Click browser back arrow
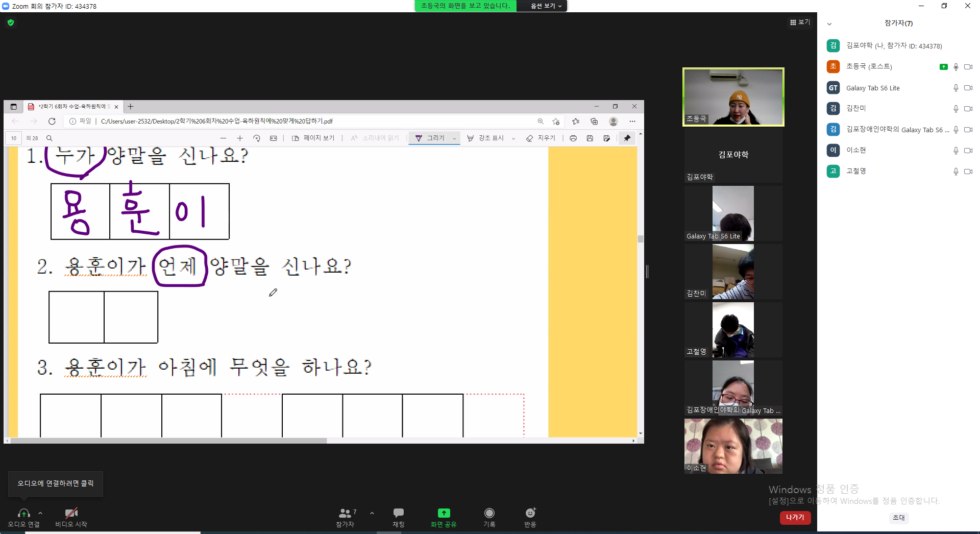This screenshot has width=980, height=534. click(15, 121)
